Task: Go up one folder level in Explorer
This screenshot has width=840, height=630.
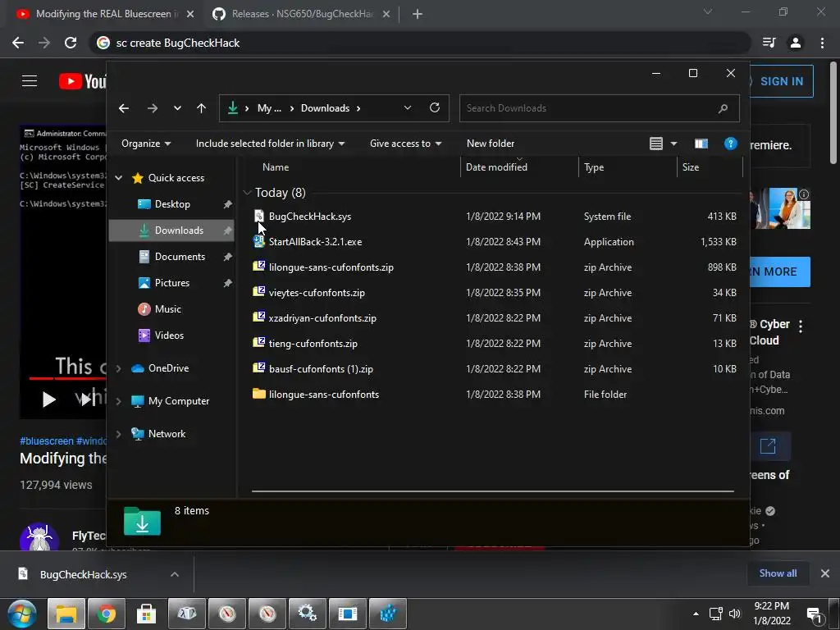Action: click(202, 108)
